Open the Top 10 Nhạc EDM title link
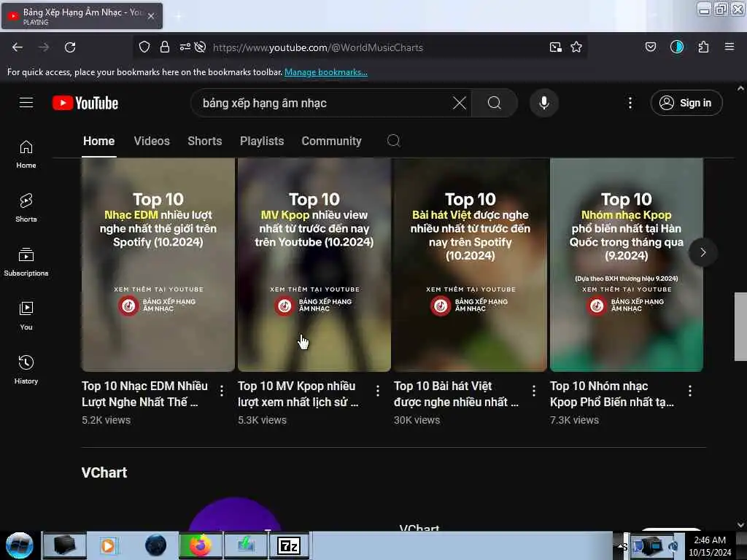The height and width of the screenshot is (560, 747). click(x=145, y=394)
